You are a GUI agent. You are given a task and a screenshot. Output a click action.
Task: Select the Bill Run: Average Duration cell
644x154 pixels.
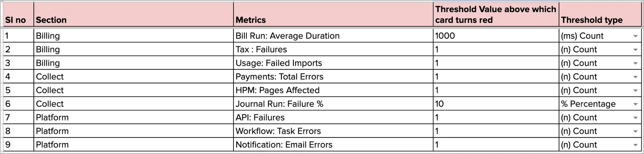pos(333,36)
